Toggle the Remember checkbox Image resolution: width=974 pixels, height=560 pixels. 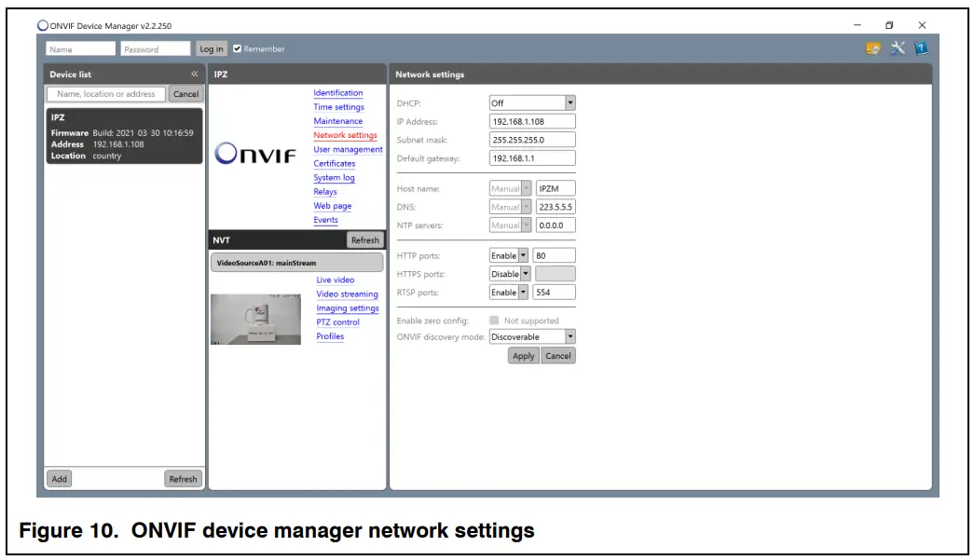click(237, 48)
